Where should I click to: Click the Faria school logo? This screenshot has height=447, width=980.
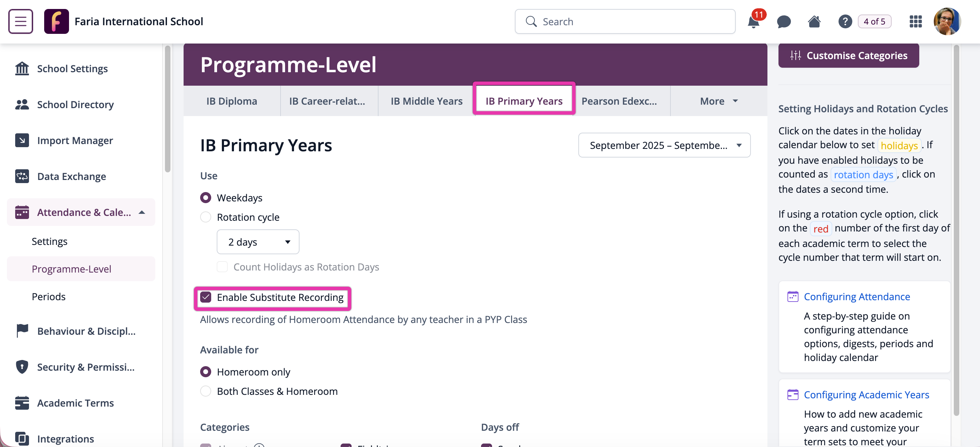point(56,21)
